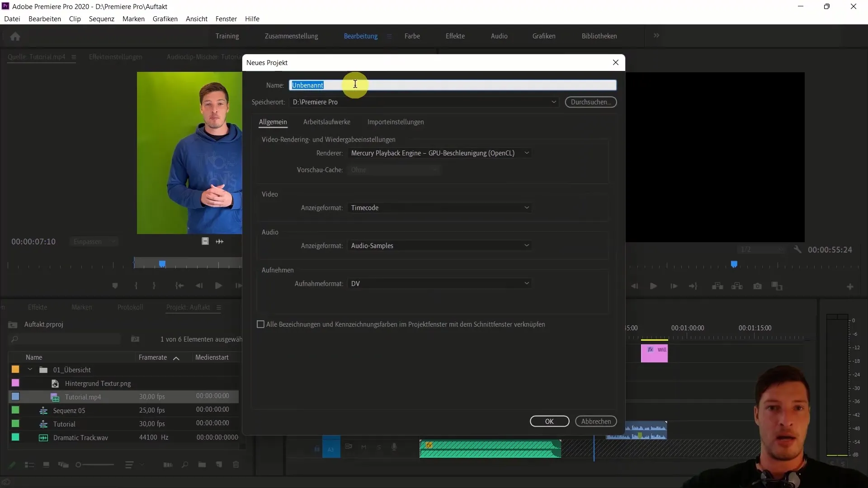This screenshot has height=488, width=868.
Task: Switch the project panel to list view
Action: [x=29, y=465]
